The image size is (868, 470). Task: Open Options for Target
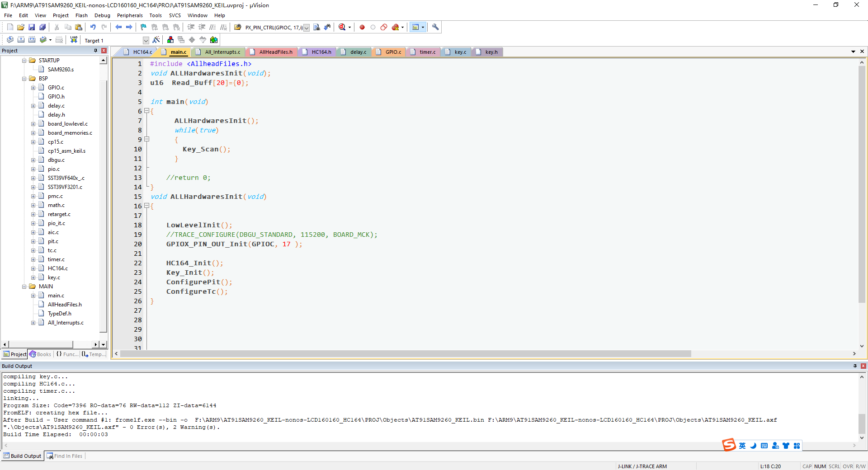[x=156, y=40]
